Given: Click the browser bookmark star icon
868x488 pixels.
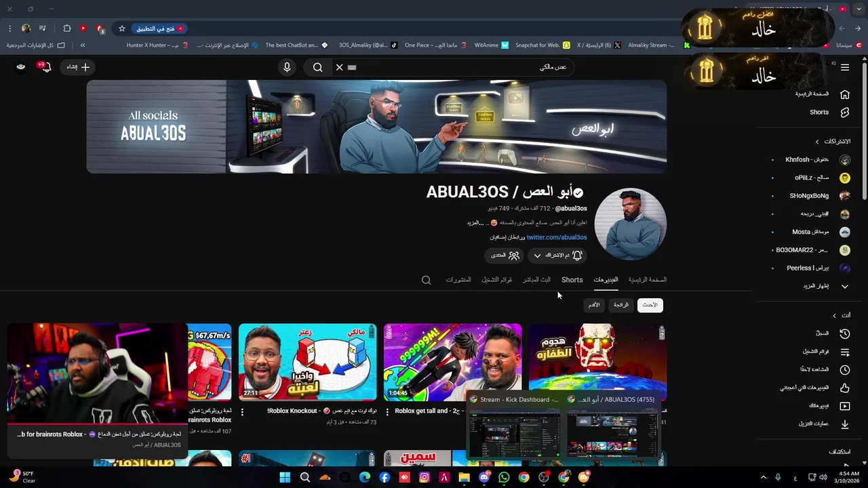Looking at the screenshot, I should click(121, 28).
